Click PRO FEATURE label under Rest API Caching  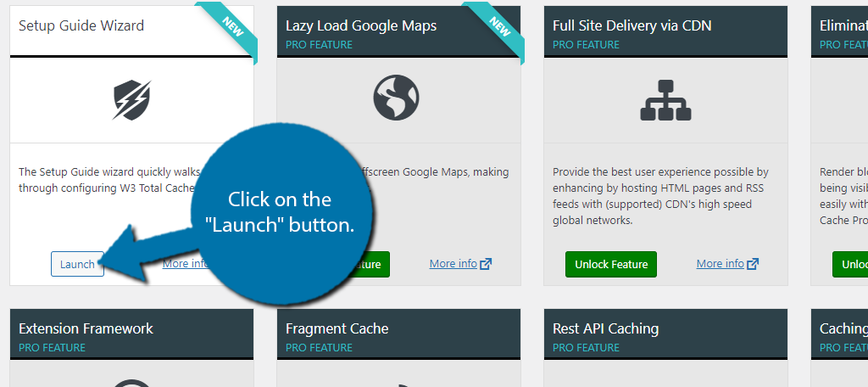586,348
